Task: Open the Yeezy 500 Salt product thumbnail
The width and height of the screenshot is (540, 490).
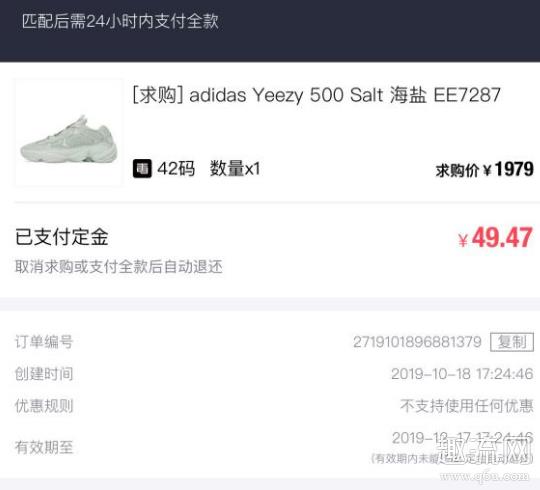Action: pyautogui.click(x=69, y=133)
